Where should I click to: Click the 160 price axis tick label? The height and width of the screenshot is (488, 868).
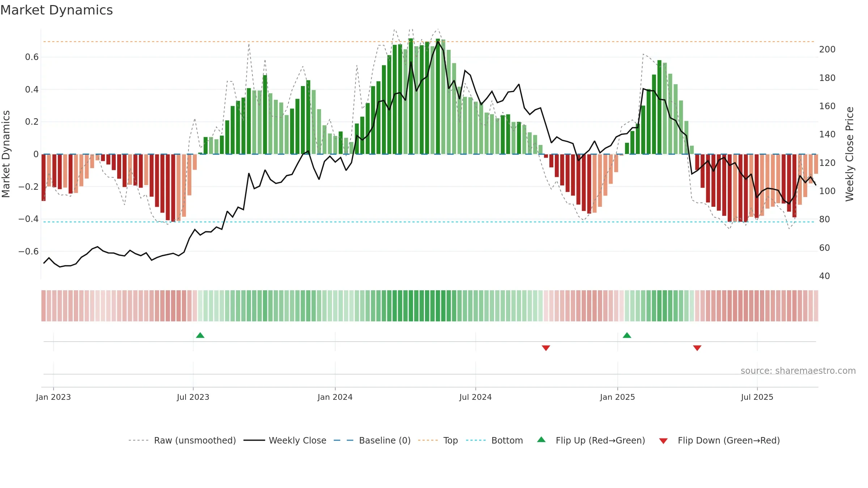[x=827, y=106]
